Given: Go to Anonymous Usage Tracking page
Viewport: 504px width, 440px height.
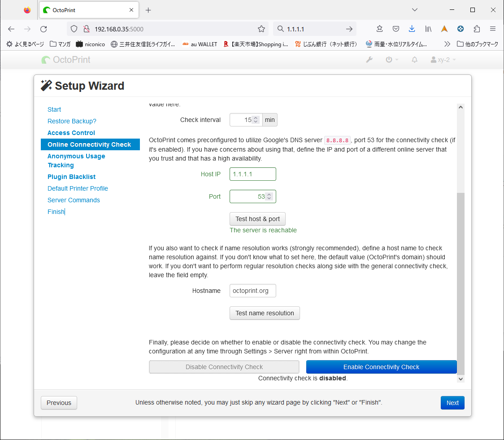Looking at the screenshot, I should click(76, 161).
